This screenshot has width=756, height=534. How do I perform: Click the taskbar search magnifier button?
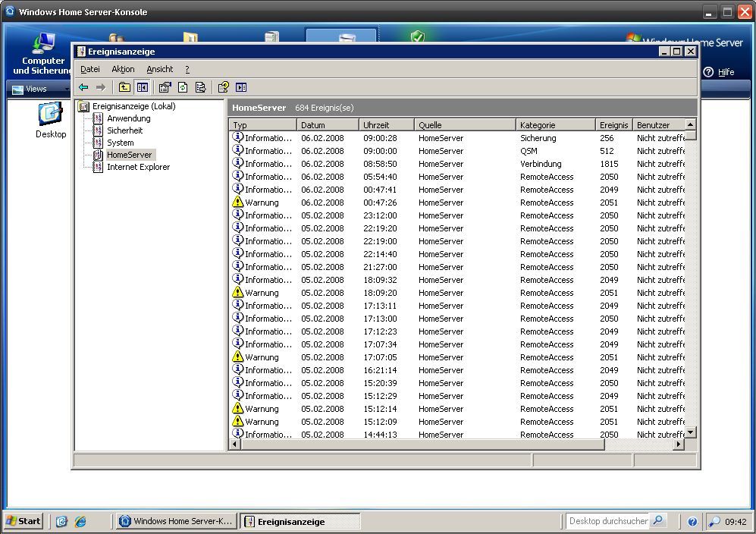658,521
